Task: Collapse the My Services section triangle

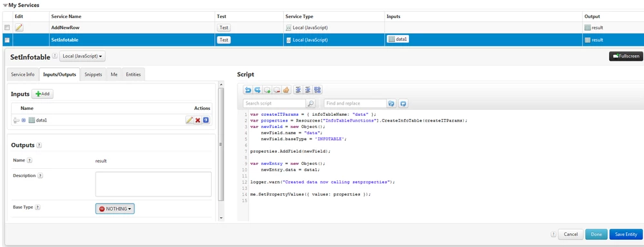Action: [x=5, y=5]
